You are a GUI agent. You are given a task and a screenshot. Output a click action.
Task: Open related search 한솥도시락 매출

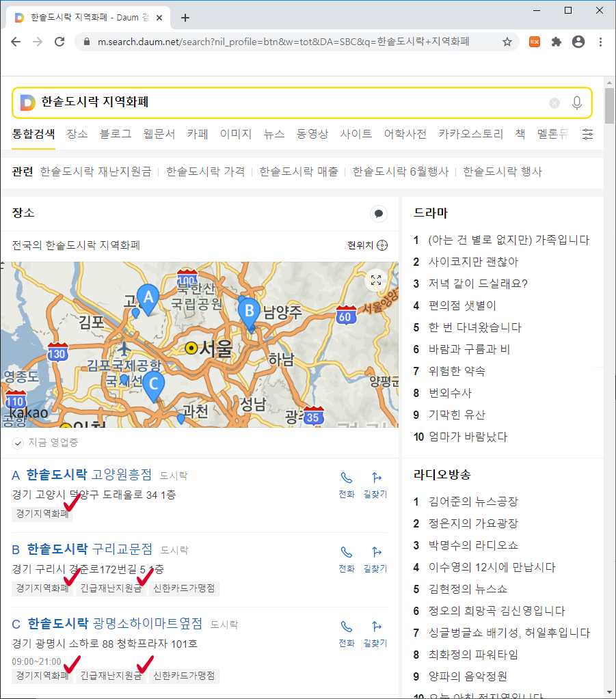(299, 172)
